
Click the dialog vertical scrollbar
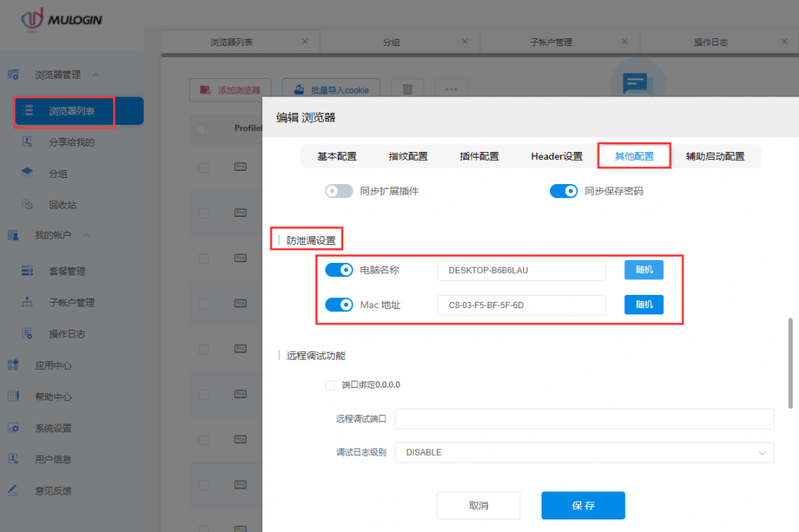790,363
